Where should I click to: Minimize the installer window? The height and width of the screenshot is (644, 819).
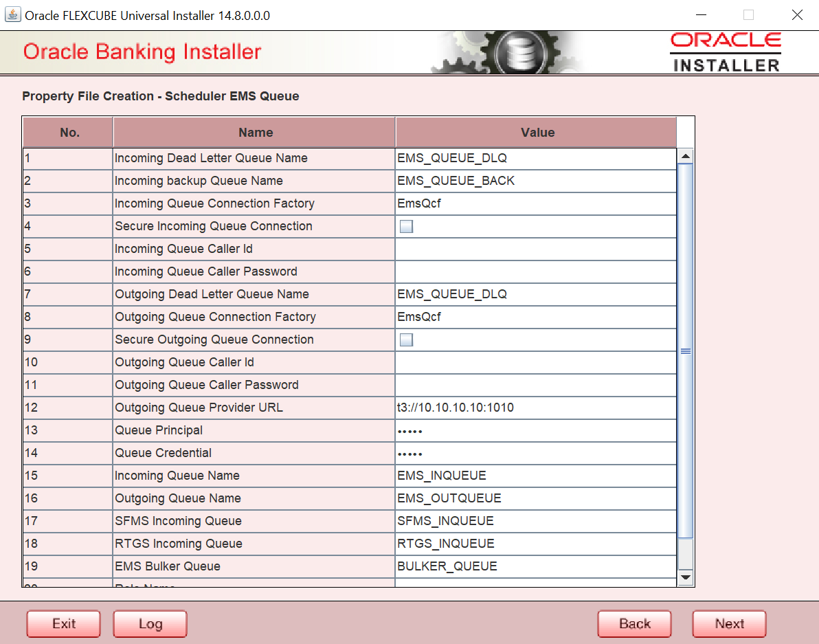[701, 14]
